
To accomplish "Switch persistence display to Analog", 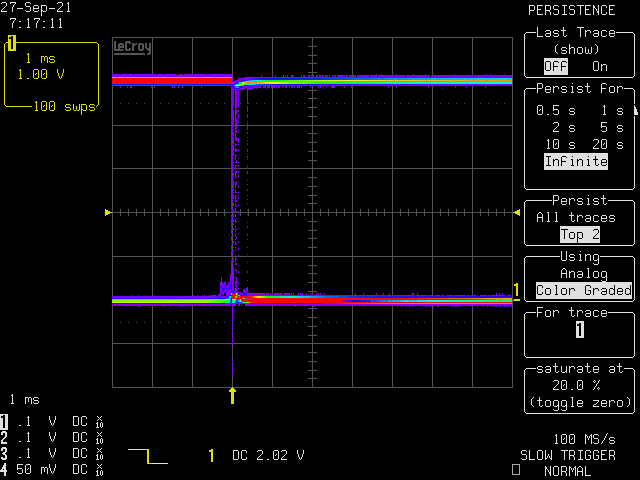I will pos(583,273).
